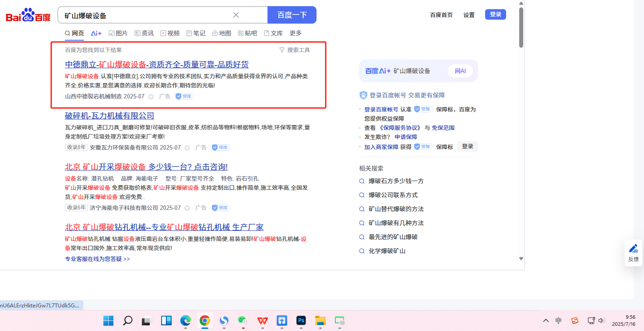Focus the 矿山爆破设备 search input

tap(144, 15)
